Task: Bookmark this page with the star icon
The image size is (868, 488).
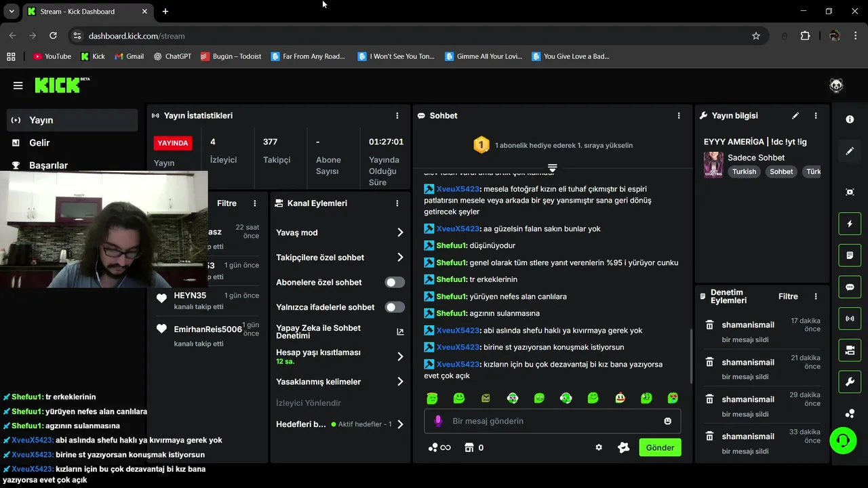Action: pos(756,36)
